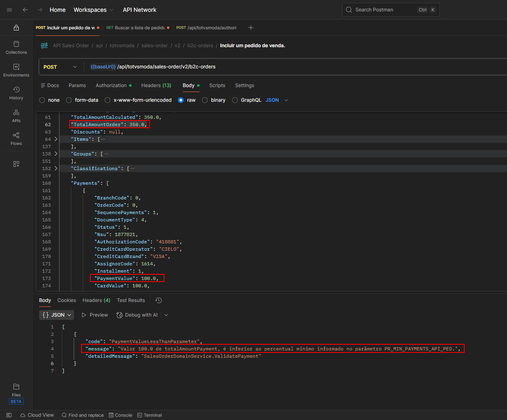Switch to the Authorization tab

(114, 85)
